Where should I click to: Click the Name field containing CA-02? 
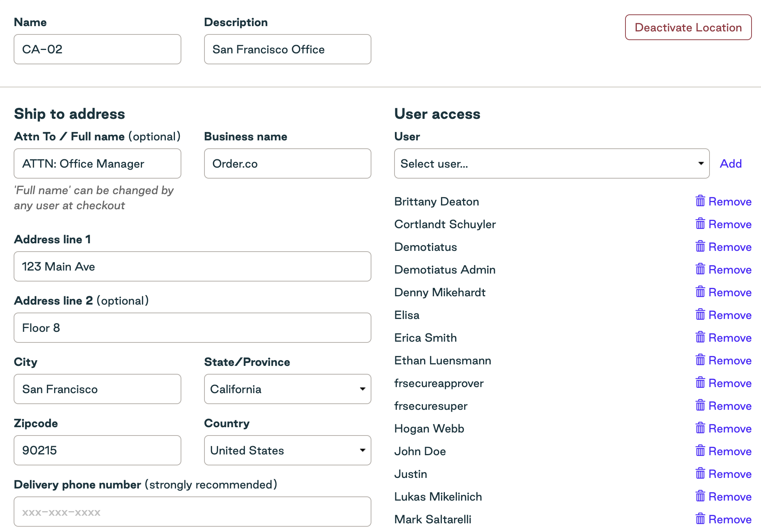coord(97,49)
